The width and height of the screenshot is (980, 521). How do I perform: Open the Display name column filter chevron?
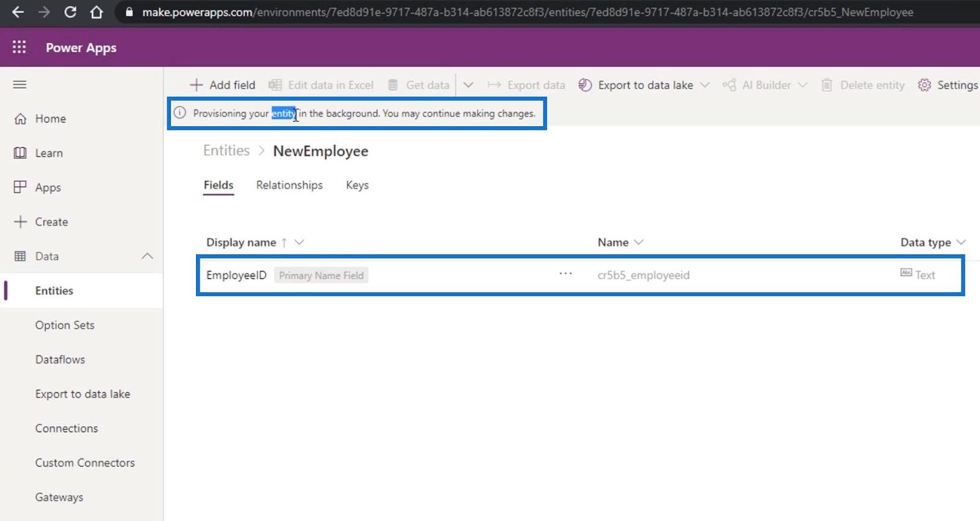[299, 242]
